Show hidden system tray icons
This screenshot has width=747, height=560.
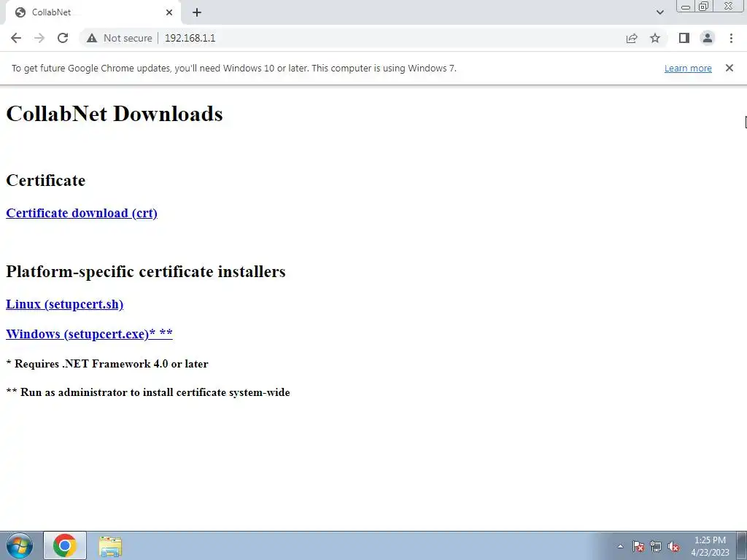620,546
